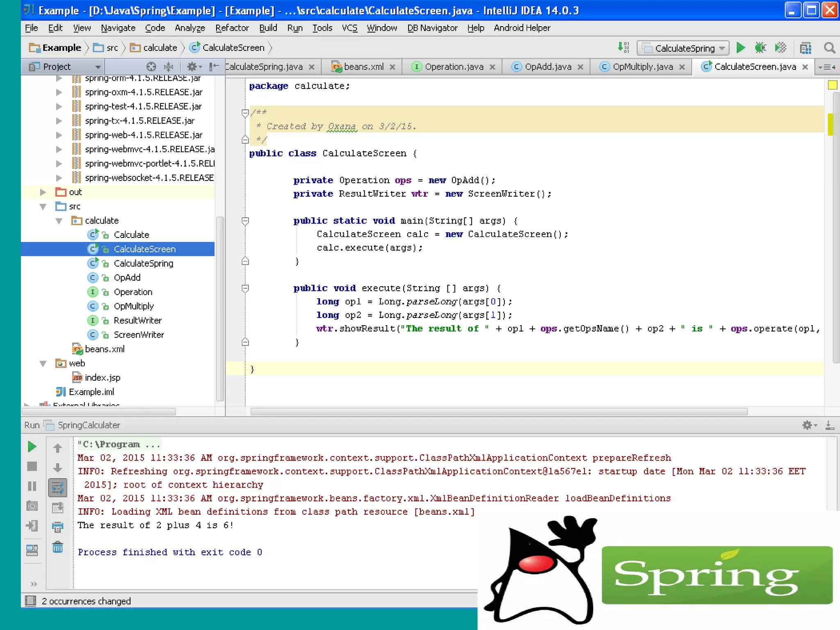840x630 pixels.
Task: Click the print console output icon
Action: (x=58, y=527)
